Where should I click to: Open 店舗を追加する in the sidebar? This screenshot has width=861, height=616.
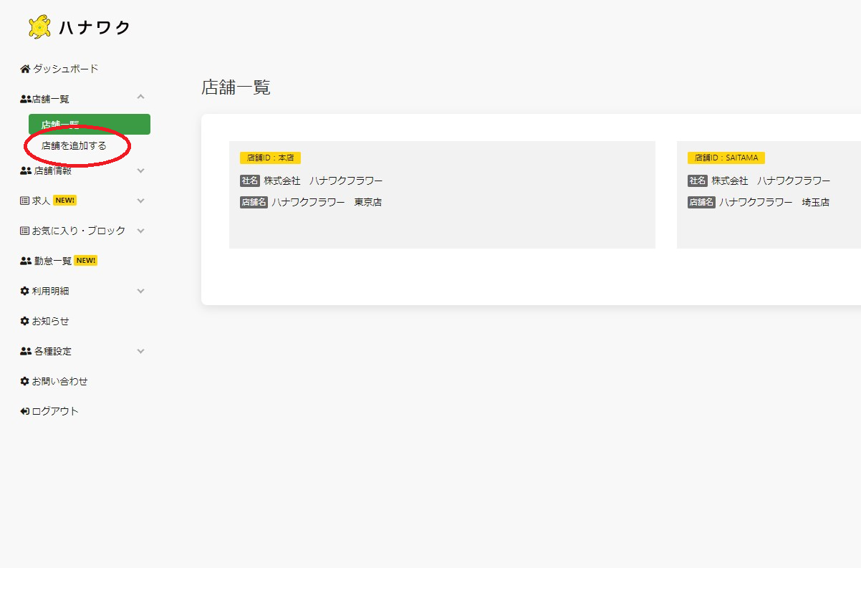click(74, 146)
